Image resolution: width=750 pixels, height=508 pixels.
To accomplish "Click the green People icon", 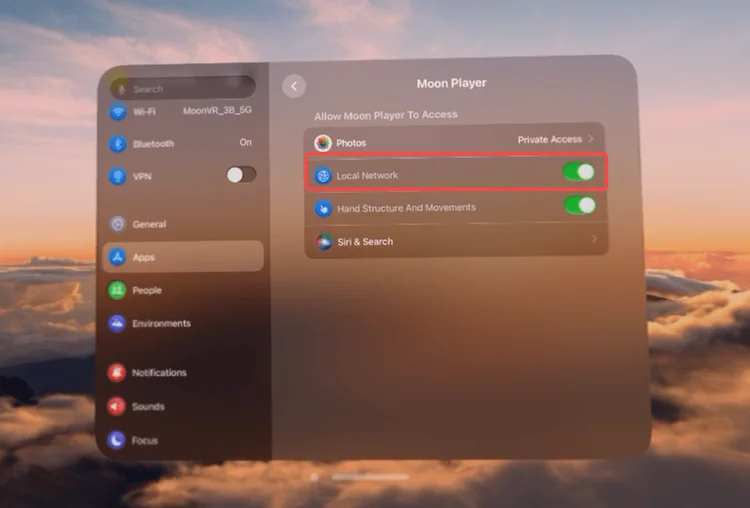I will (x=118, y=290).
